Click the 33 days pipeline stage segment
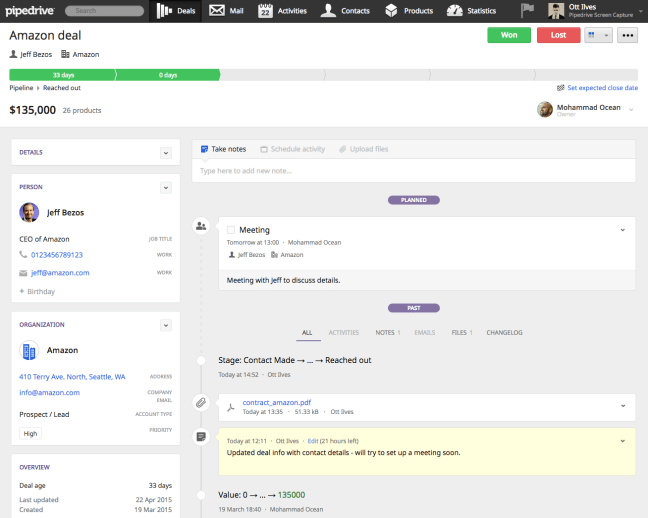 click(63, 74)
